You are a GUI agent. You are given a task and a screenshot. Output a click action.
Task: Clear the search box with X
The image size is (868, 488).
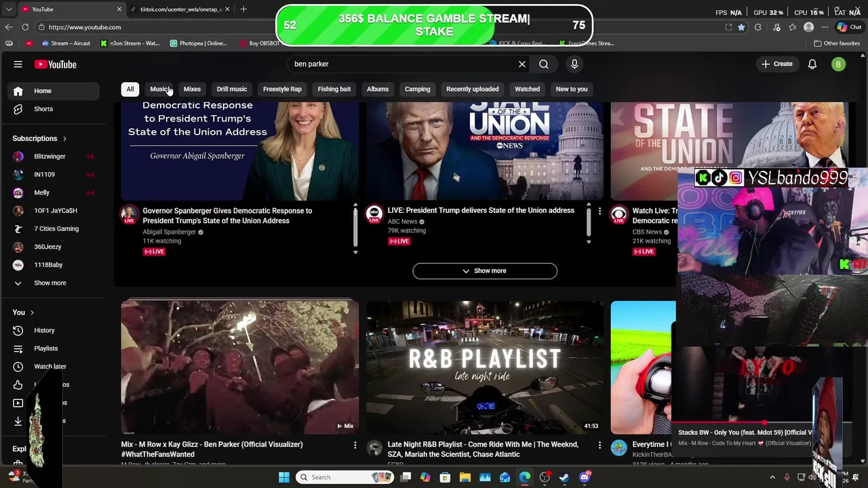coord(522,64)
